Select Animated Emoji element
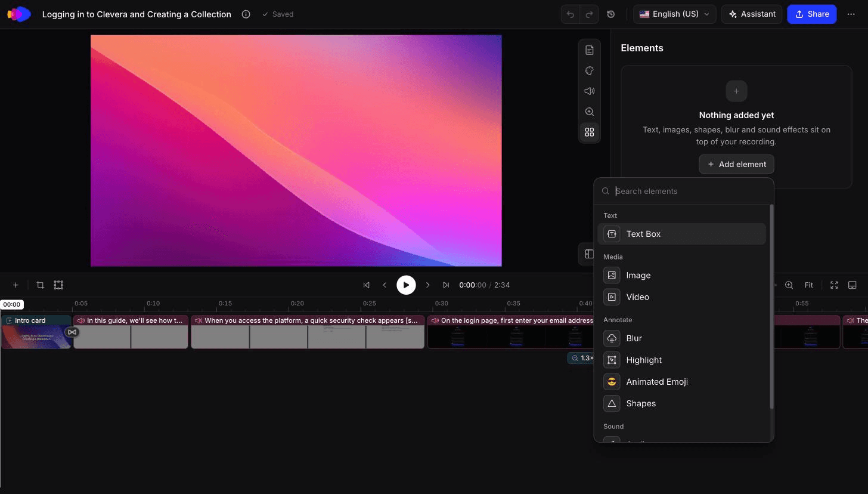The height and width of the screenshot is (494, 868). click(681, 382)
